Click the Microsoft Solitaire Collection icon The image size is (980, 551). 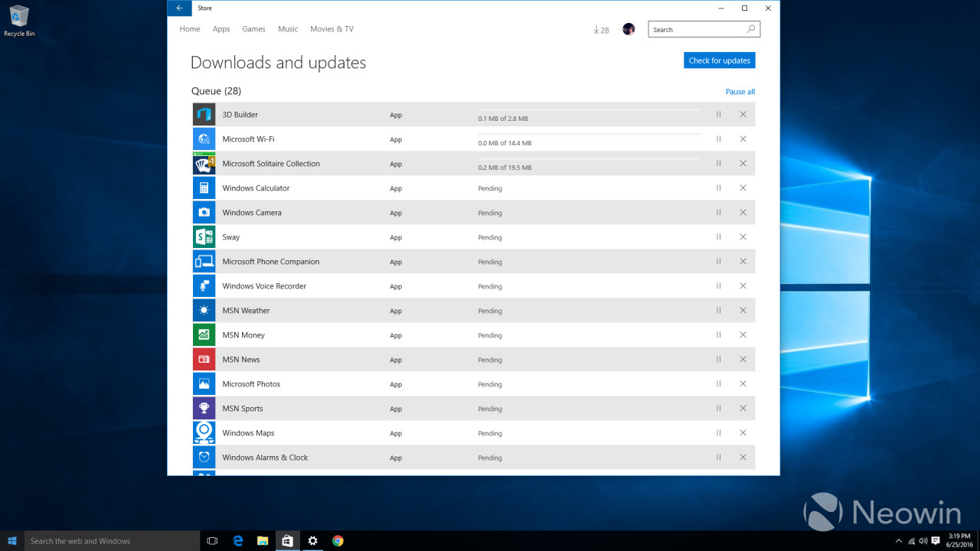(204, 164)
